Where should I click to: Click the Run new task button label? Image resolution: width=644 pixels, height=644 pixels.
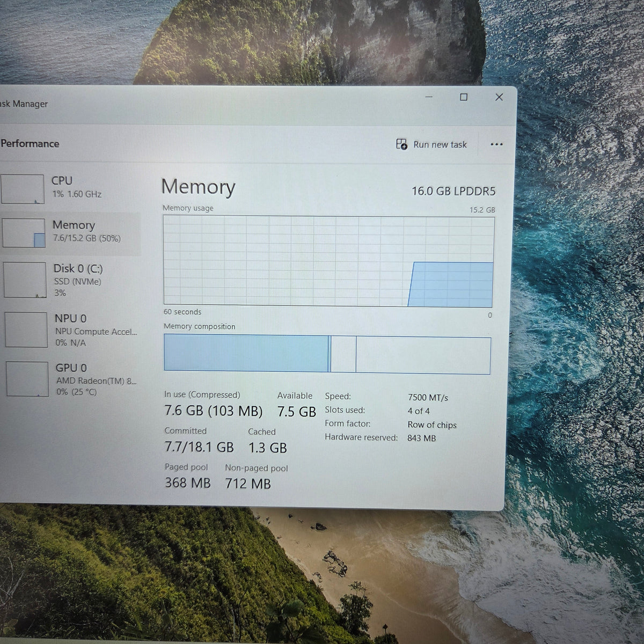(x=440, y=144)
